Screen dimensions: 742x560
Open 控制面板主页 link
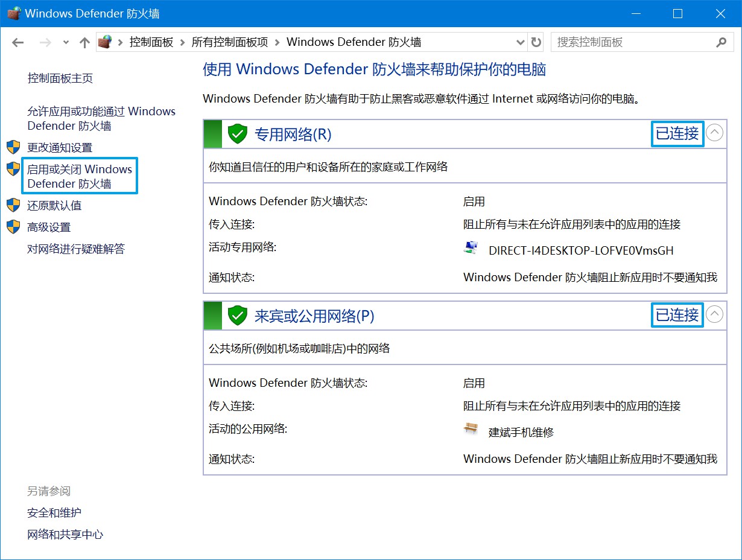point(60,78)
